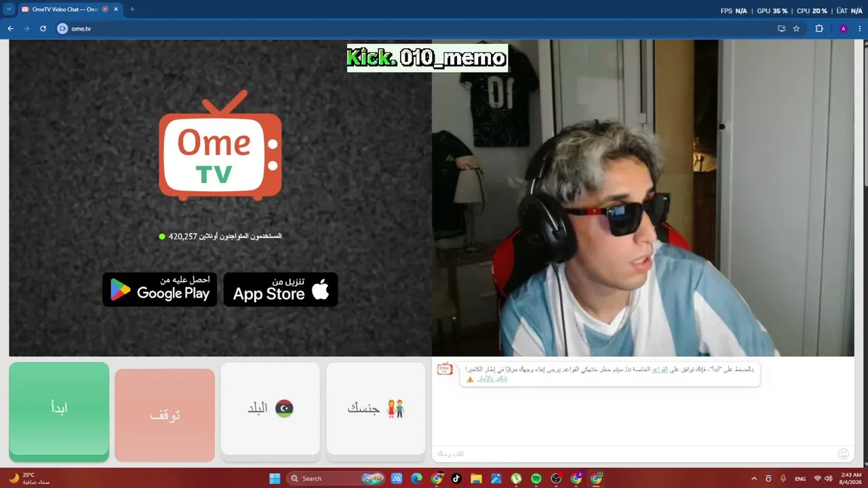Click the webcam preview video

[x=643, y=198]
